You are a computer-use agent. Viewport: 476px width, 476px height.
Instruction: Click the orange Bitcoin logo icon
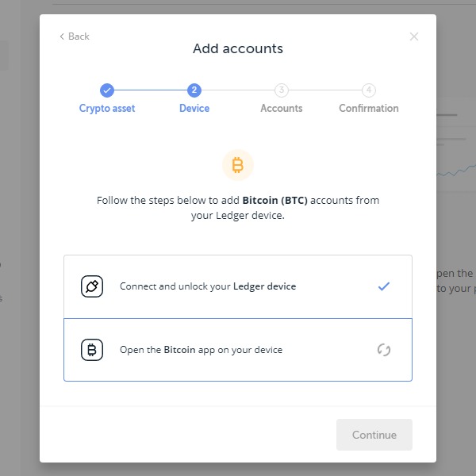point(238,165)
